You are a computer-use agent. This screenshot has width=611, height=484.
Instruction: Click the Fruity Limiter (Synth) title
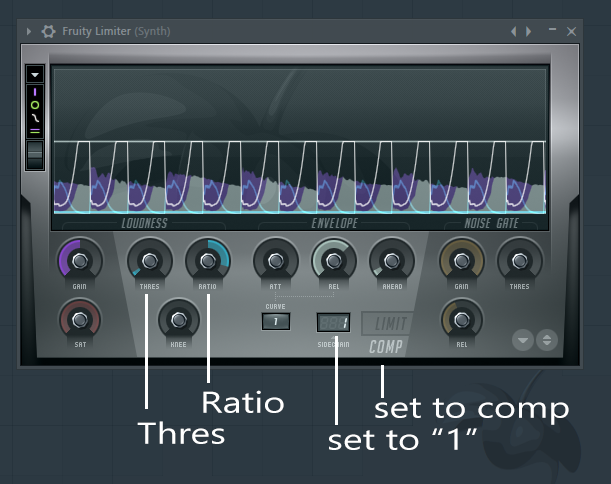(x=116, y=31)
